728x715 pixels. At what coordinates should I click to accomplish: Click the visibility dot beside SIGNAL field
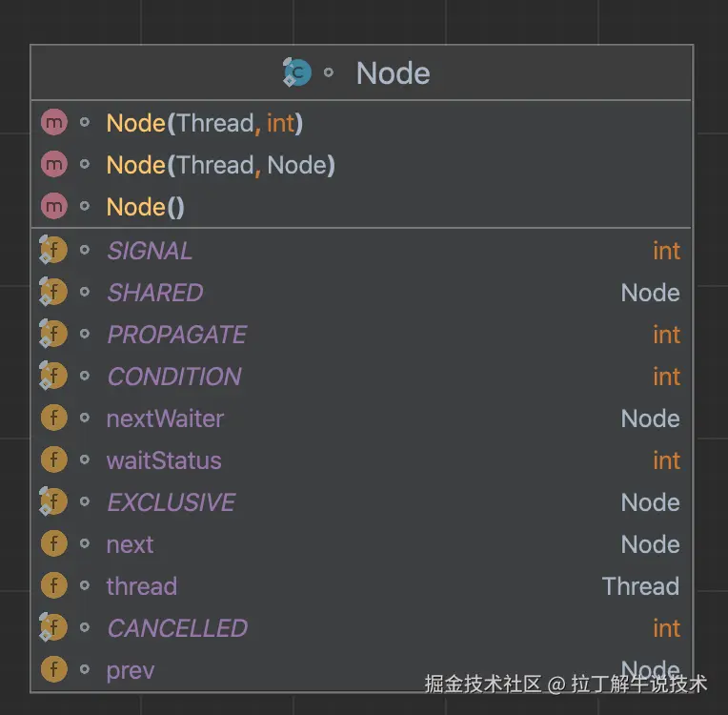[x=85, y=251]
